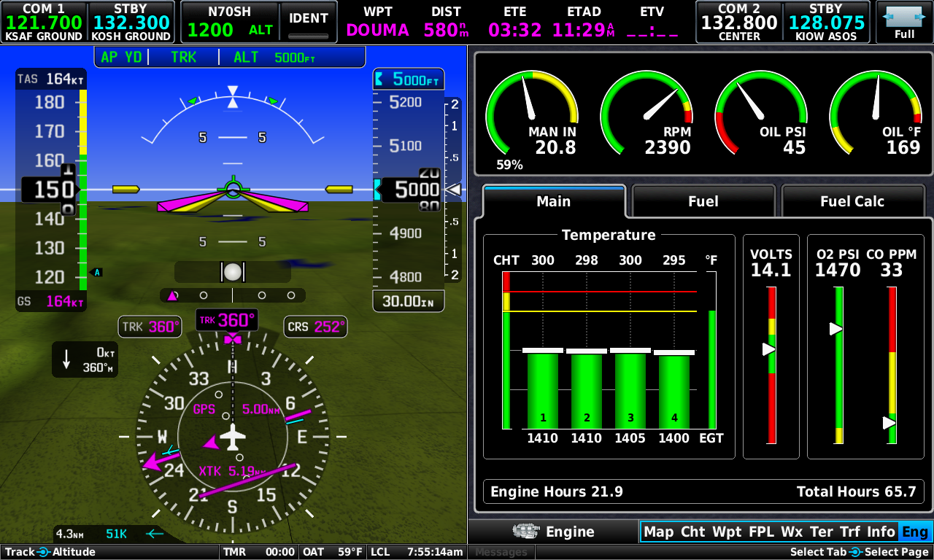Click the selected altitude bug 5000FT
Image resolution: width=934 pixels, height=560 pixels.
[x=409, y=79]
